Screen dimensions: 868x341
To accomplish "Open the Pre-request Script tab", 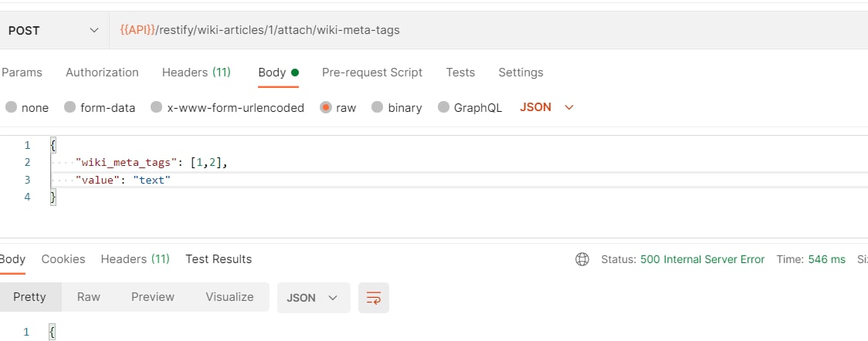I will 372,73.
